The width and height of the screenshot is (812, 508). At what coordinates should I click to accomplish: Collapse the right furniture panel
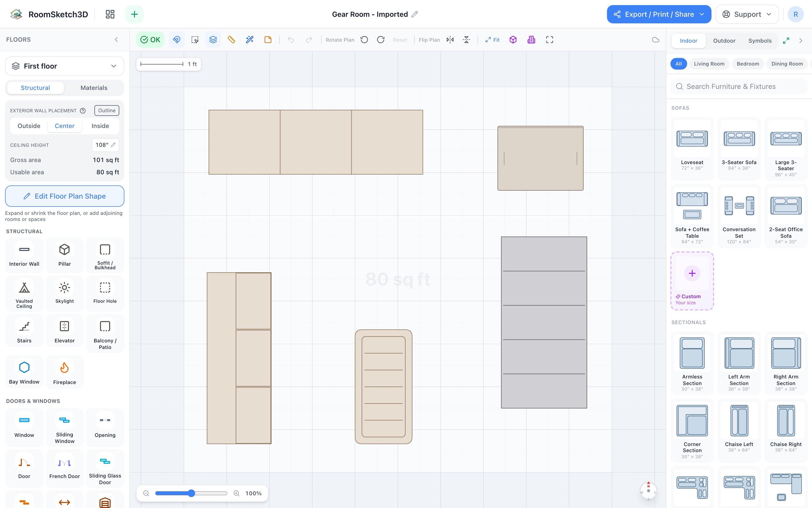801,41
